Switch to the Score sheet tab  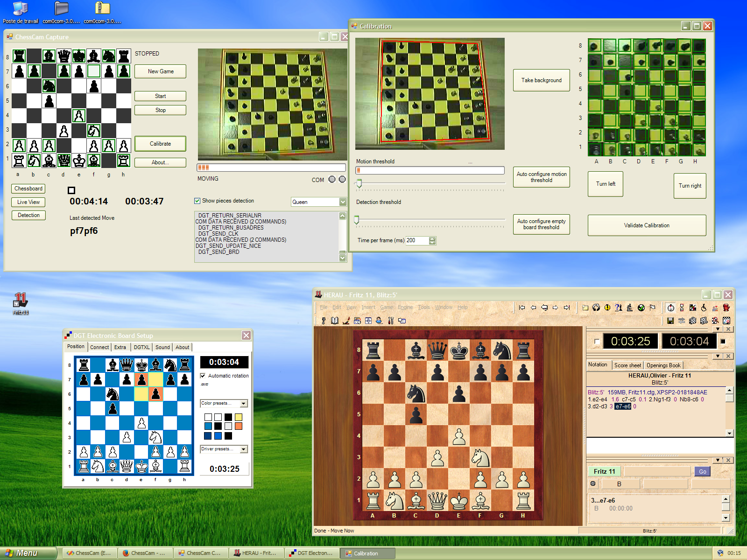coord(627,365)
